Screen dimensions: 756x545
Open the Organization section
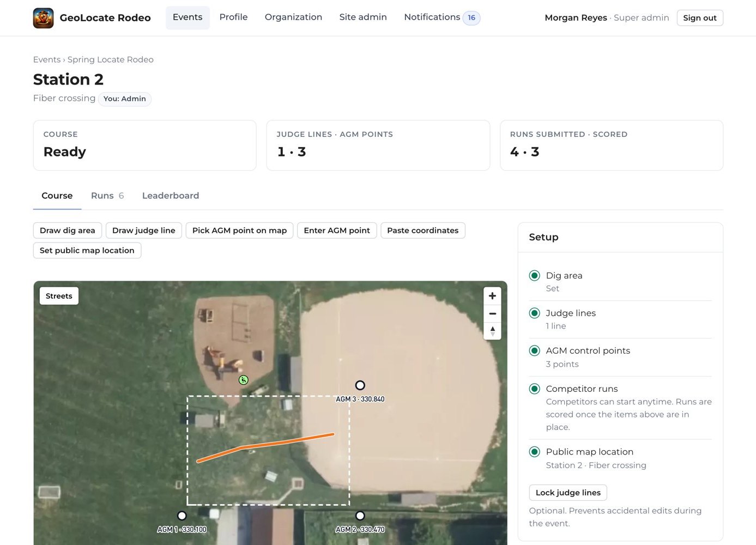pyautogui.click(x=293, y=17)
